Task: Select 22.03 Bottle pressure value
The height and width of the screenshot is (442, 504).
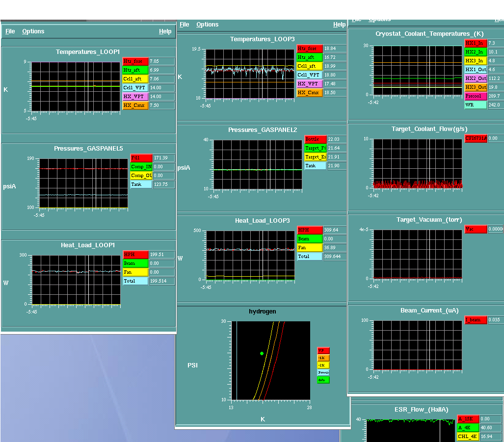Action: (x=337, y=139)
